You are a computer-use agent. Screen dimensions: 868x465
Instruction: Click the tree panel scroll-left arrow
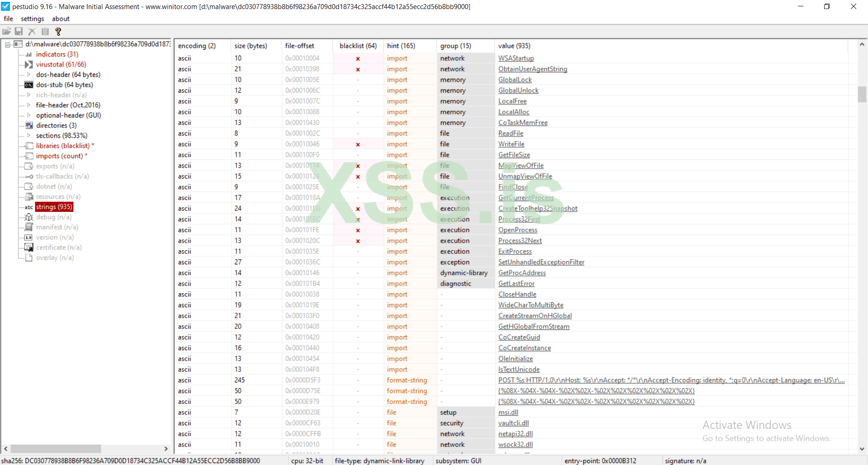point(5,449)
